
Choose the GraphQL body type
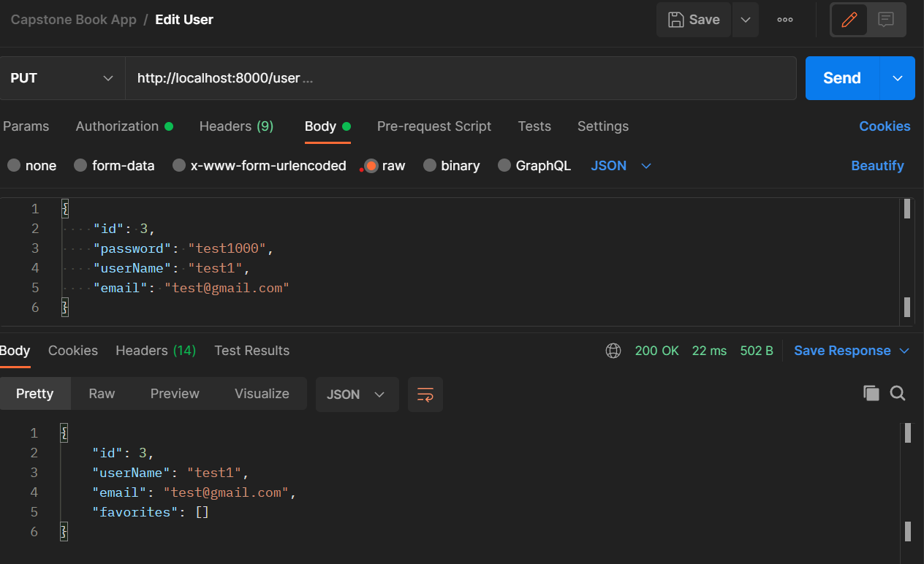pyautogui.click(x=534, y=166)
